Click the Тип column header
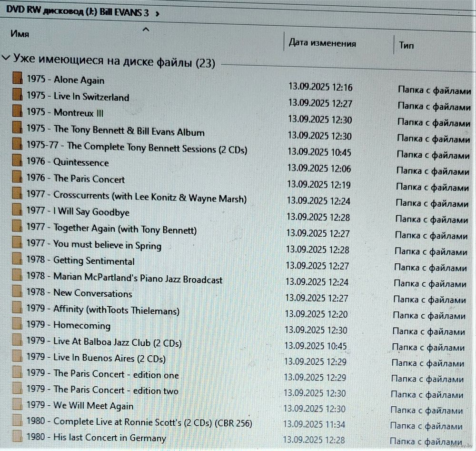Screen dimensions: 476x451 [406, 46]
